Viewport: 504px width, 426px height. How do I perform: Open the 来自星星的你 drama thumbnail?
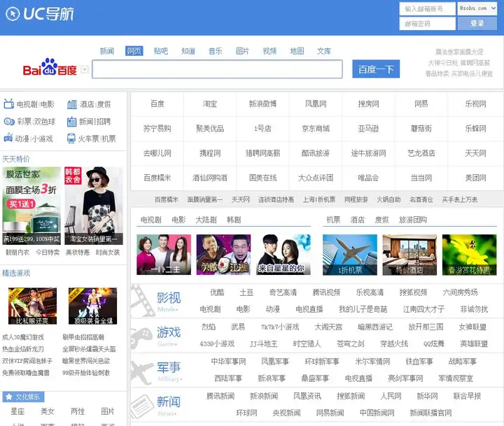tap(283, 255)
